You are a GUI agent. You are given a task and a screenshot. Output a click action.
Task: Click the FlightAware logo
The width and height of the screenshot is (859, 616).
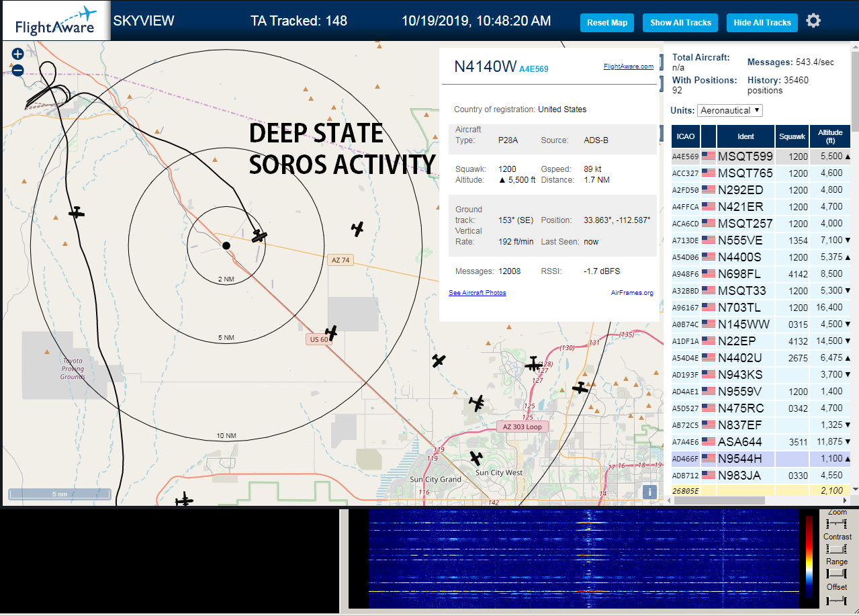(56, 21)
